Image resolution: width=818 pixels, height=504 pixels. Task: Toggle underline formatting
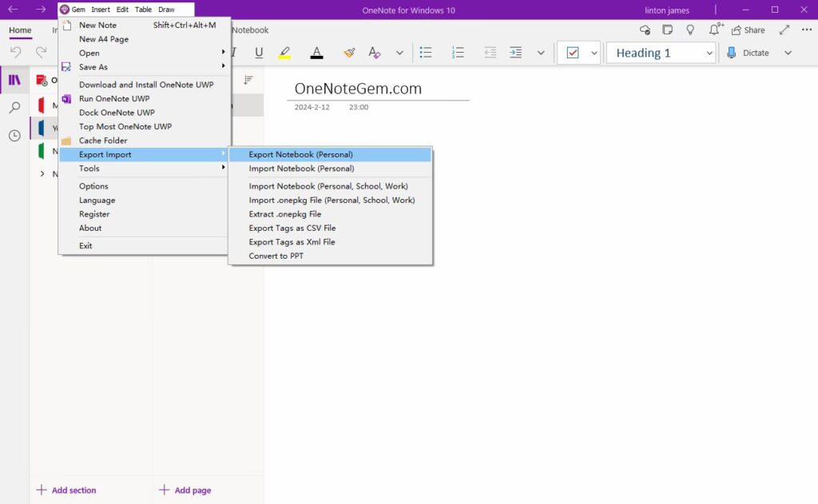tap(259, 53)
